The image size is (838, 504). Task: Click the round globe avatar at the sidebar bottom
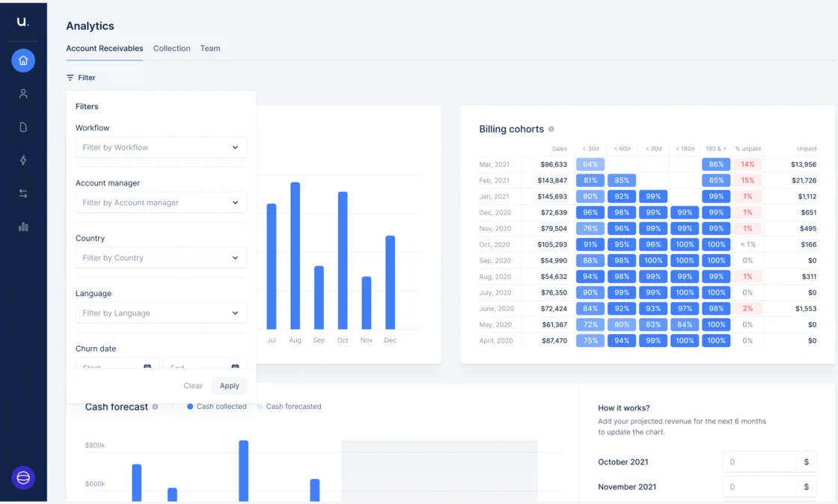(x=23, y=477)
